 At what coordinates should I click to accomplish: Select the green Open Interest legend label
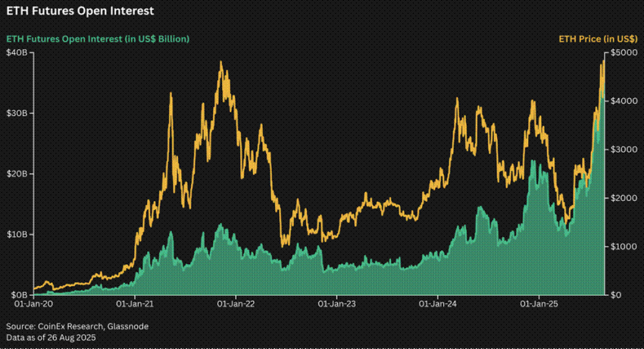[x=98, y=39]
